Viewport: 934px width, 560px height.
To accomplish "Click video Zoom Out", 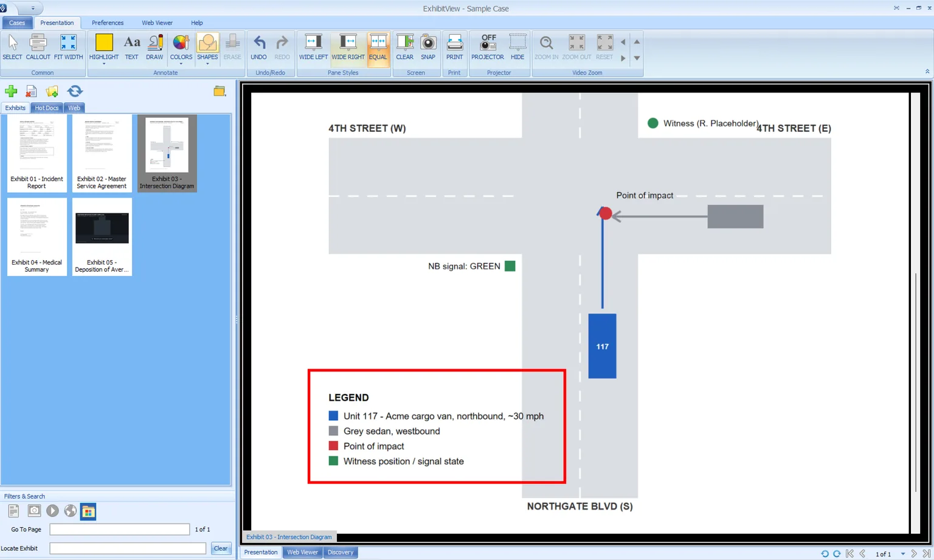I will click(576, 47).
